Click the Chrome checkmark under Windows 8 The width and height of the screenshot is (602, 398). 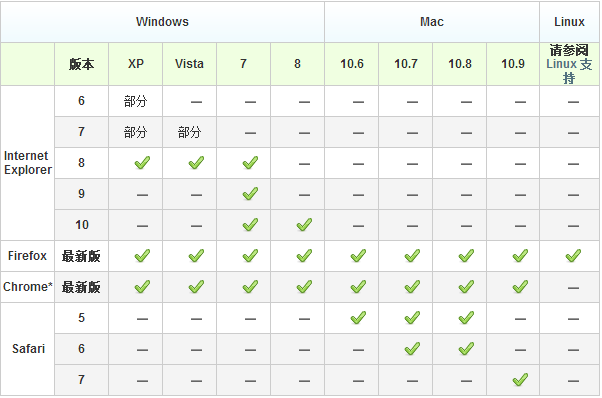[x=304, y=287]
